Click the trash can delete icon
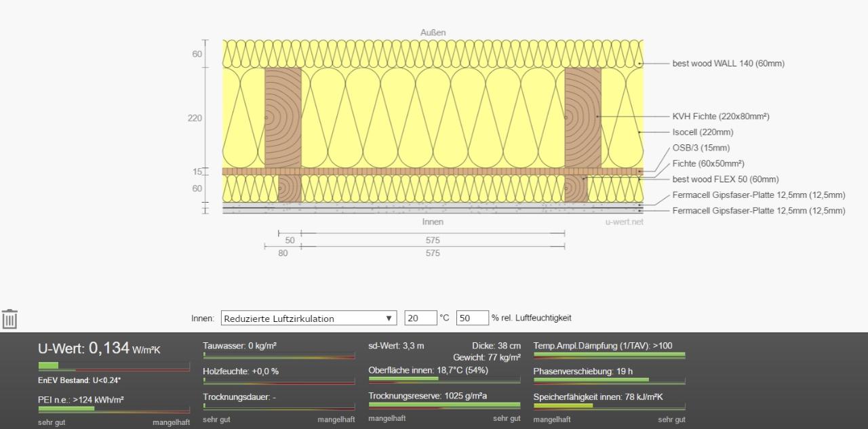 coord(9,319)
